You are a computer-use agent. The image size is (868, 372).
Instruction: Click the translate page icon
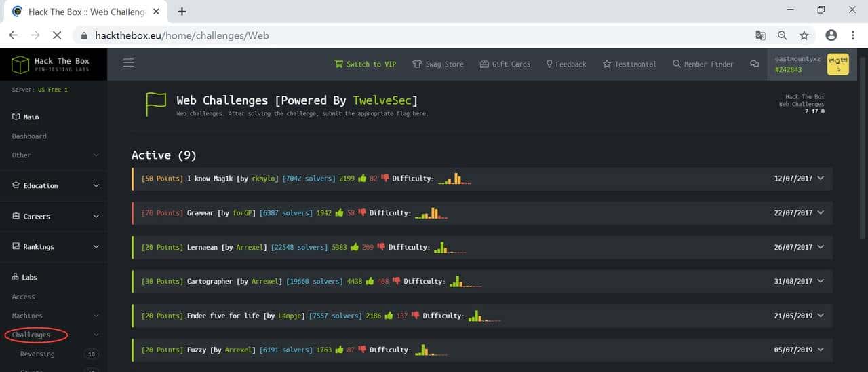pos(760,35)
